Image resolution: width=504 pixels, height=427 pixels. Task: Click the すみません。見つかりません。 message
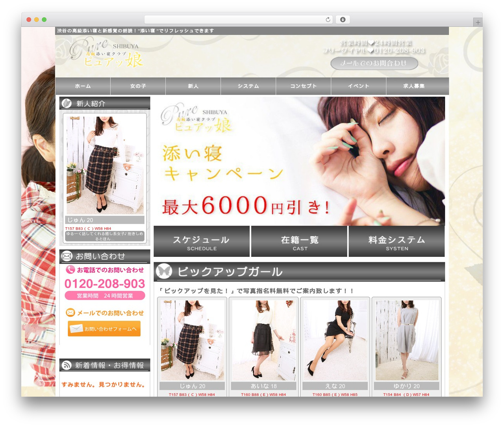tap(103, 384)
